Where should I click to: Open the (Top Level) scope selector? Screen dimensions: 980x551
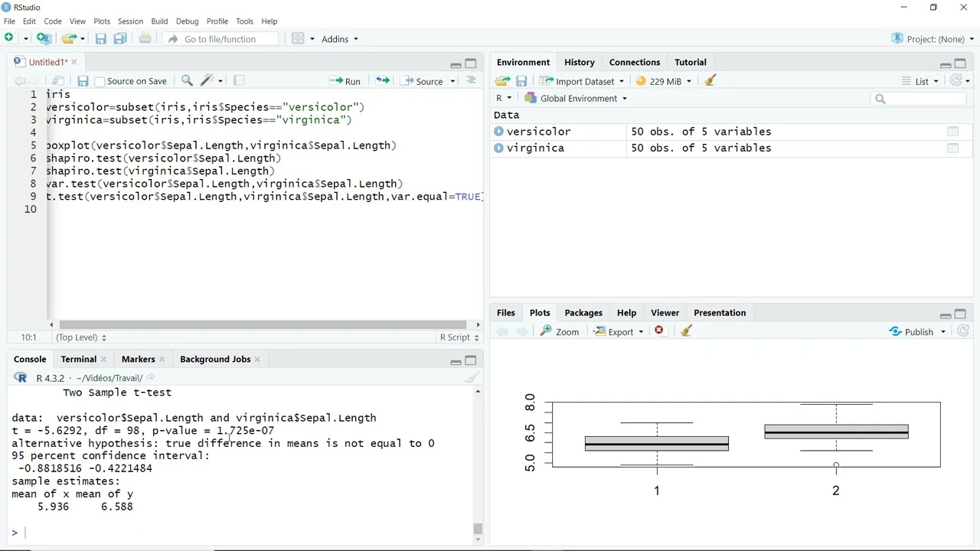(x=80, y=337)
